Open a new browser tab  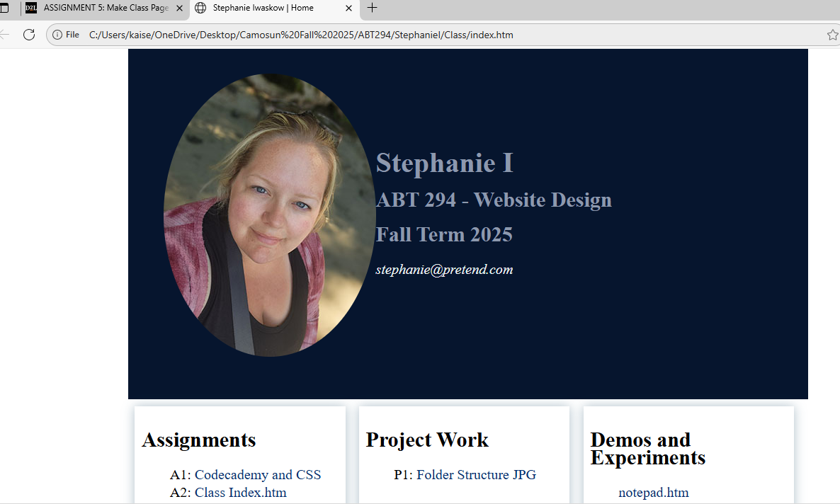click(x=372, y=8)
